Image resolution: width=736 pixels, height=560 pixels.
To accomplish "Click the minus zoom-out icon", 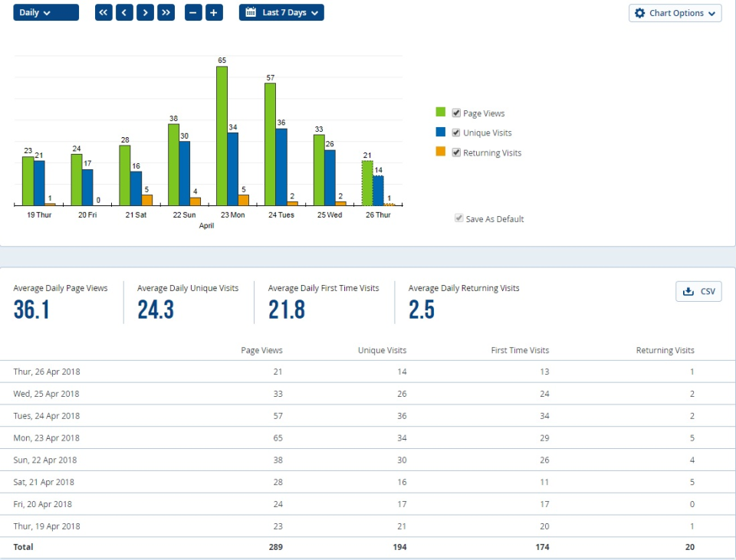I will pos(192,12).
